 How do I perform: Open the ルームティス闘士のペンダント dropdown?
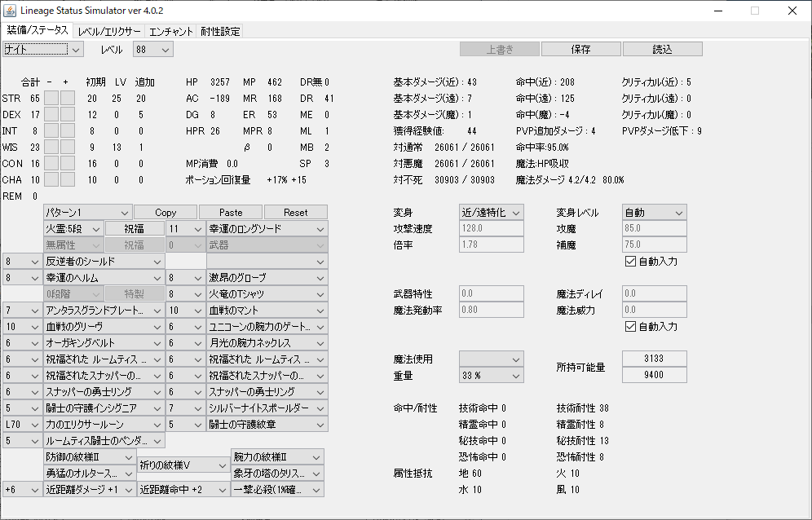104,441
